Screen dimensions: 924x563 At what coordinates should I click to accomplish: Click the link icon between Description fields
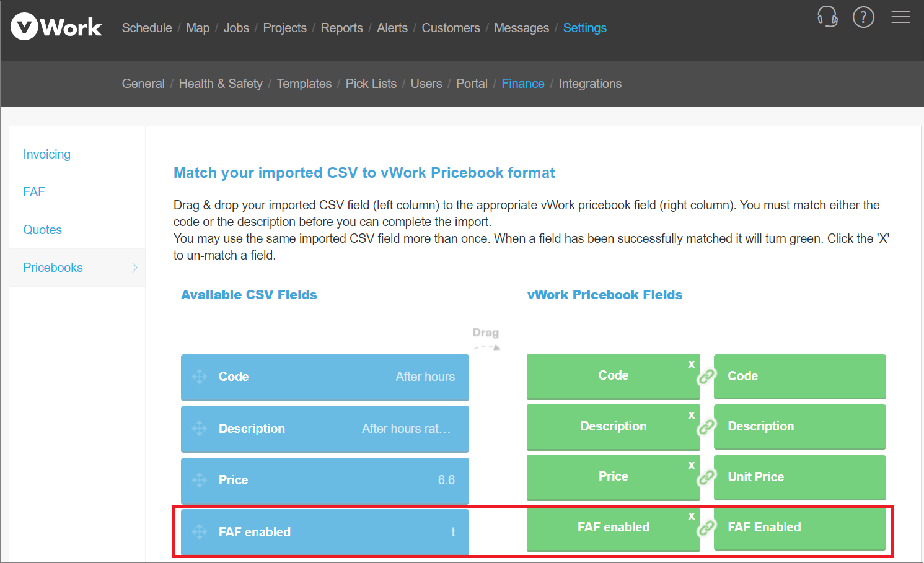pyautogui.click(x=706, y=427)
